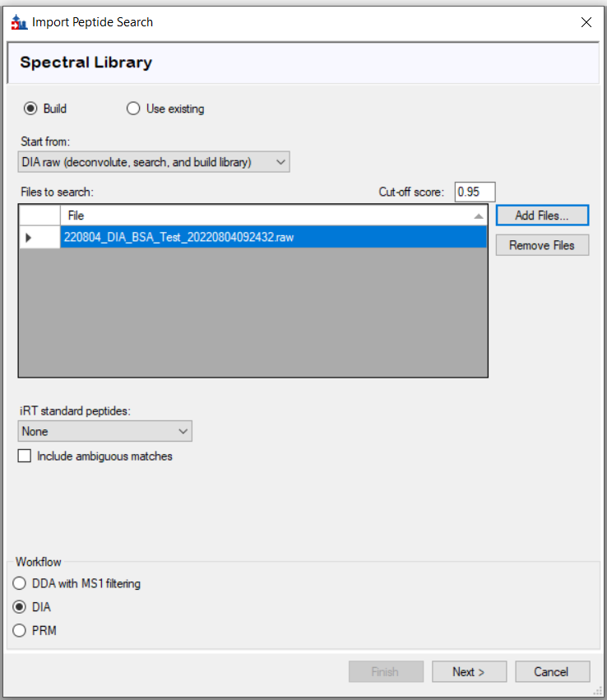Enable Include ambiguous matches checkbox
Image resolution: width=607 pixels, height=700 pixels.
[25, 456]
